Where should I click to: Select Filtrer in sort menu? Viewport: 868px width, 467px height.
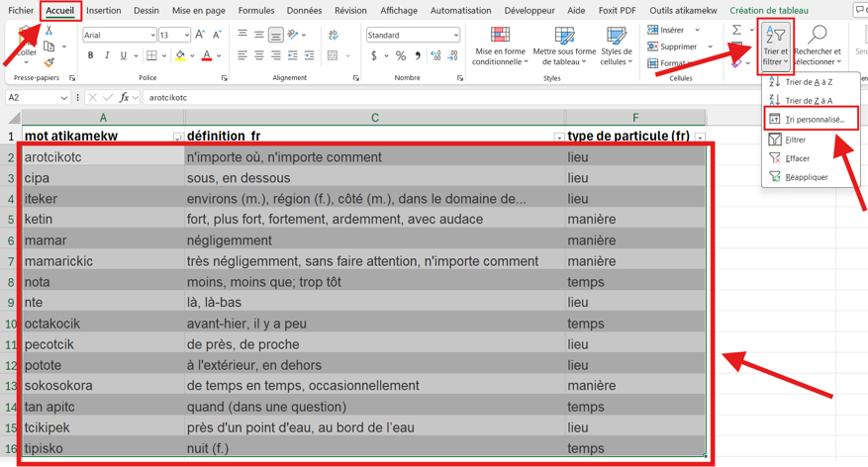pyautogui.click(x=796, y=140)
